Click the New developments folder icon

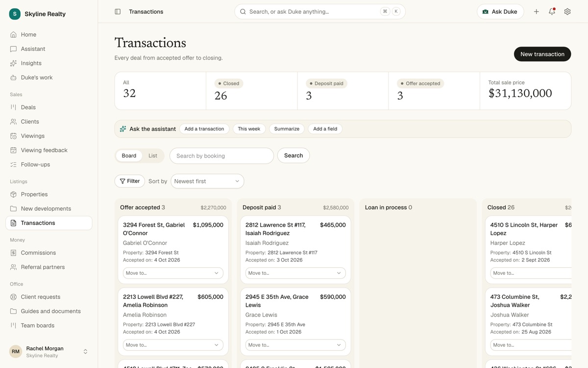click(13, 209)
